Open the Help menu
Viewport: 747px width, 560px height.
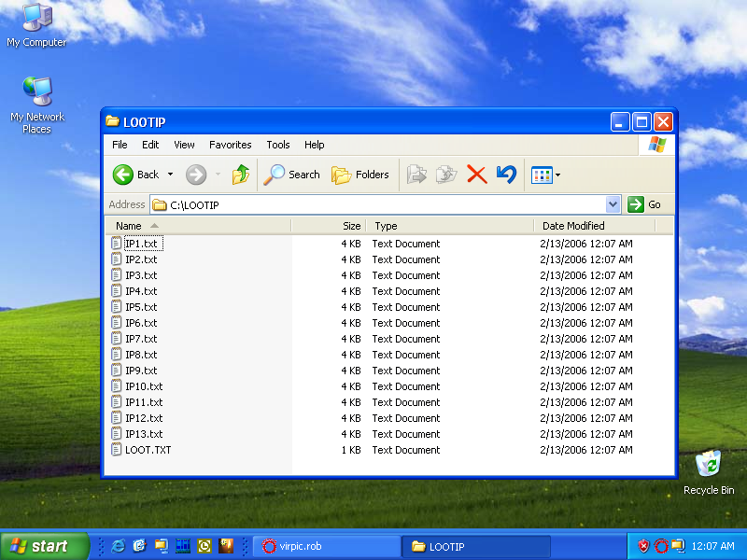tap(314, 145)
